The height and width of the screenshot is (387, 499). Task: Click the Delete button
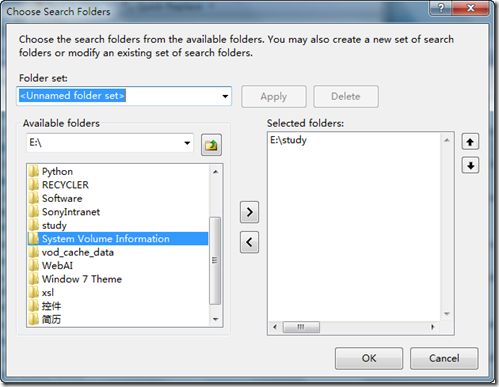pyautogui.click(x=346, y=96)
